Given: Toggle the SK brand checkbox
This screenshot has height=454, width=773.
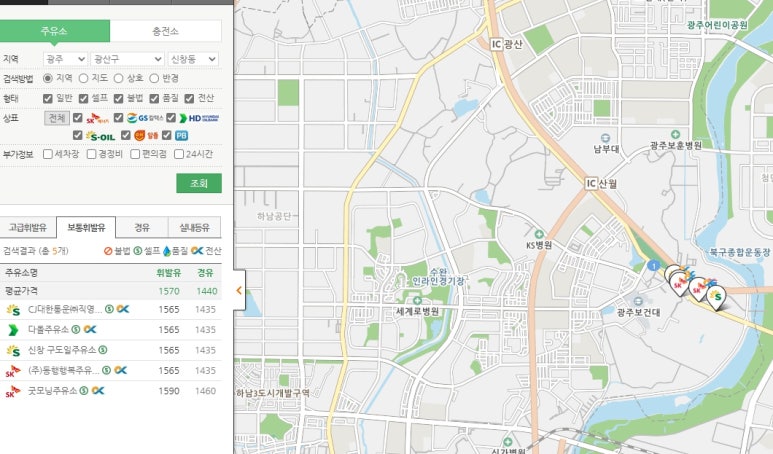Looking at the screenshot, I should 77,118.
